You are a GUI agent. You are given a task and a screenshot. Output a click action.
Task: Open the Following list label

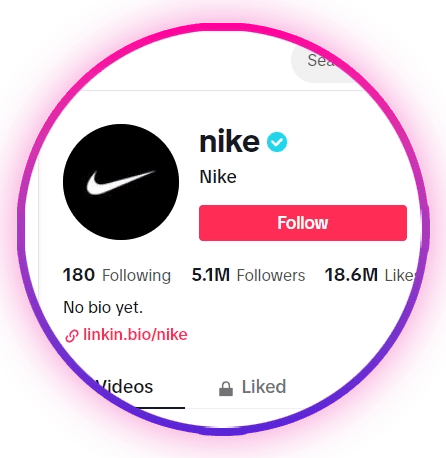pos(136,276)
